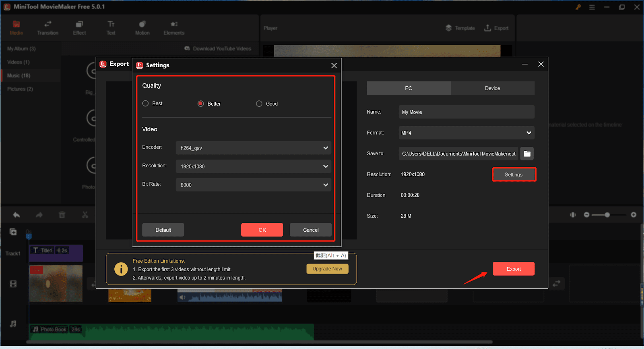This screenshot has width=644, height=349.
Task: Open the Elements tab
Action: tap(174, 28)
